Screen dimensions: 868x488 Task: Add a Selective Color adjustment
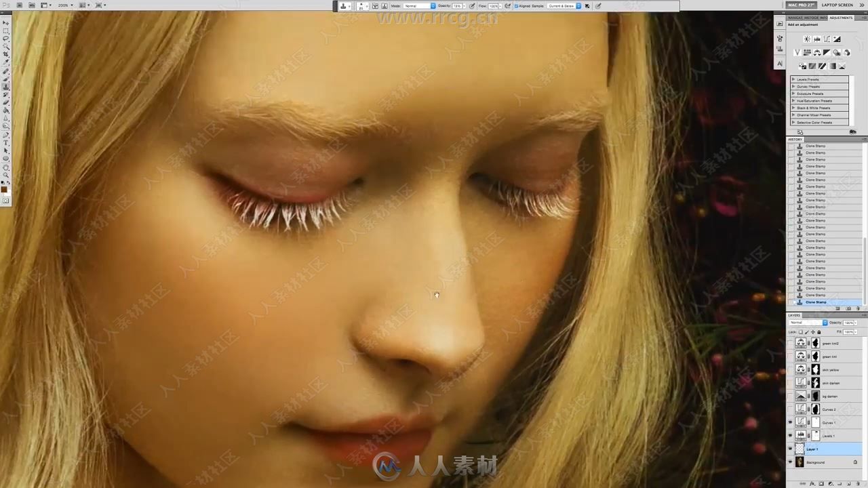pyautogui.click(x=842, y=66)
